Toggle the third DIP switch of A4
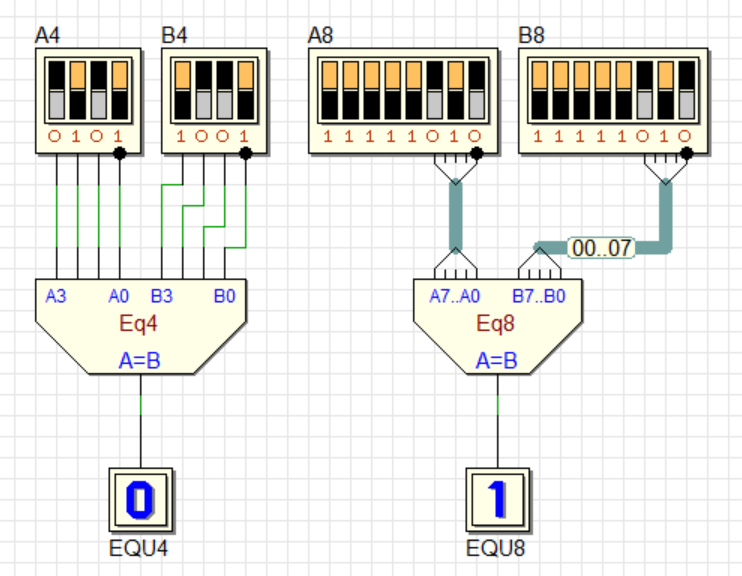742x576 pixels. (98, 90)
